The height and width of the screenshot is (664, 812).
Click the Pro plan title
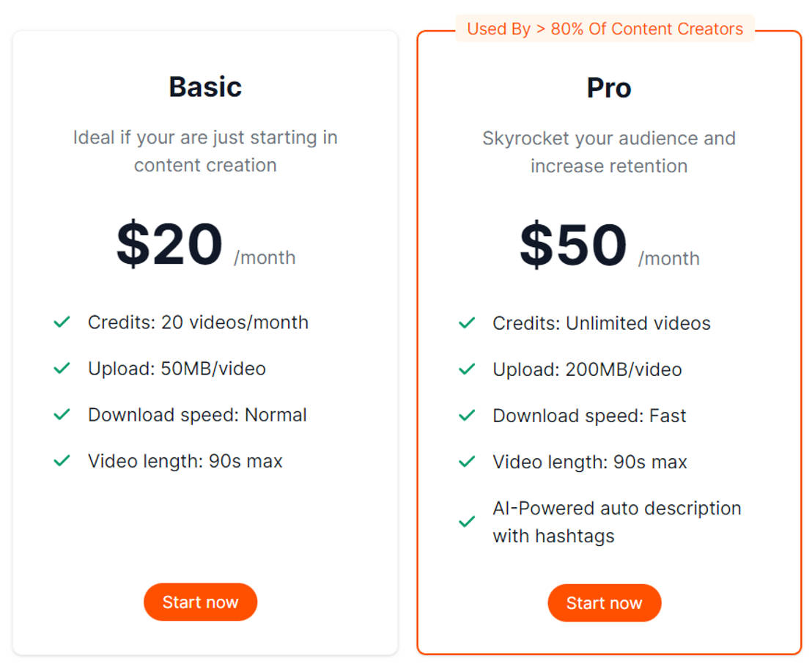click(609, 88)
